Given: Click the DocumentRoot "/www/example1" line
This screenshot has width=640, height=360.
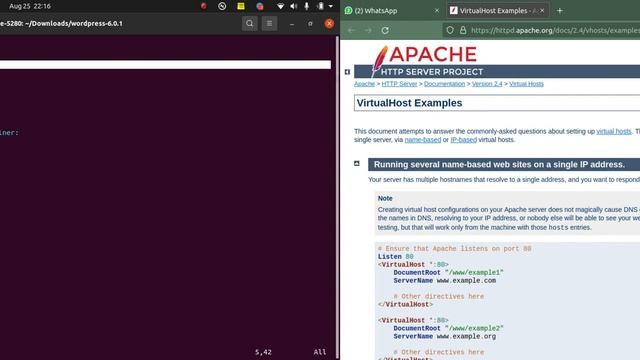Looking at the screenshot, I should (449, 273).
